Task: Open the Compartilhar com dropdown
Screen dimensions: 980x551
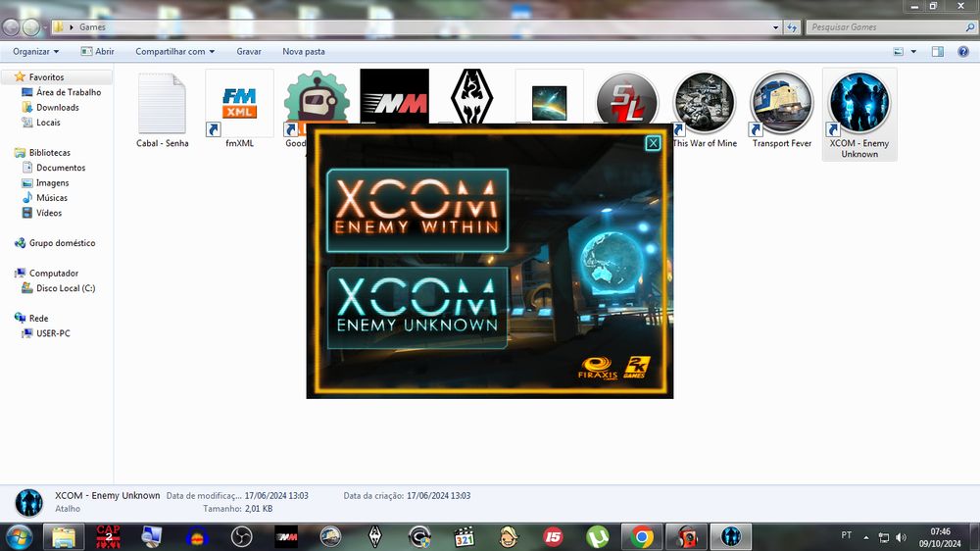Action: point(175,51)
